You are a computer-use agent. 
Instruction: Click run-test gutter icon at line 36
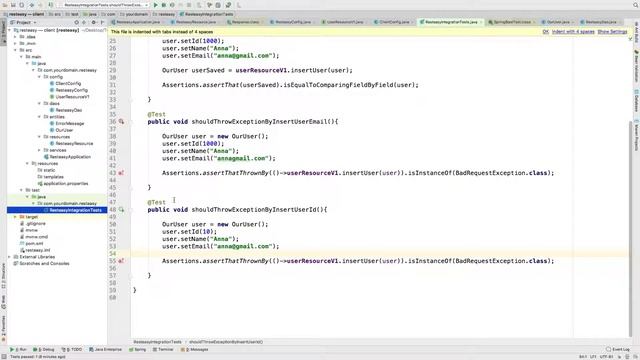coord(121,122)
